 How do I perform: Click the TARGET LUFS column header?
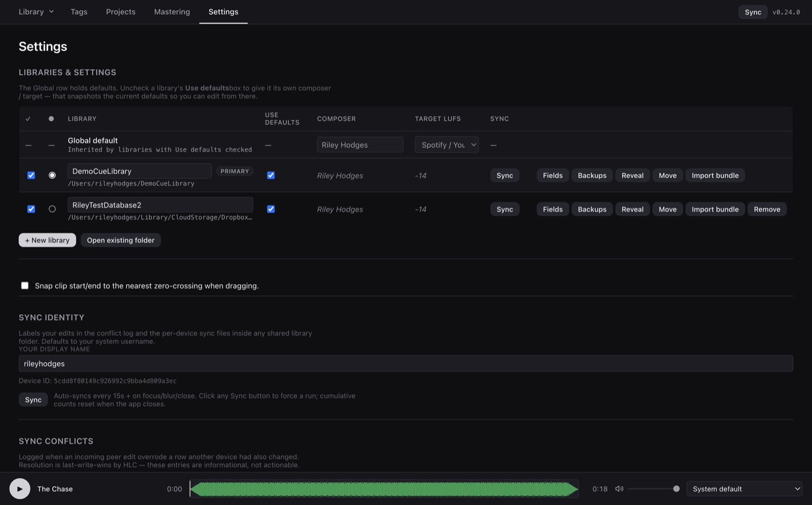(x=438, y=119)
